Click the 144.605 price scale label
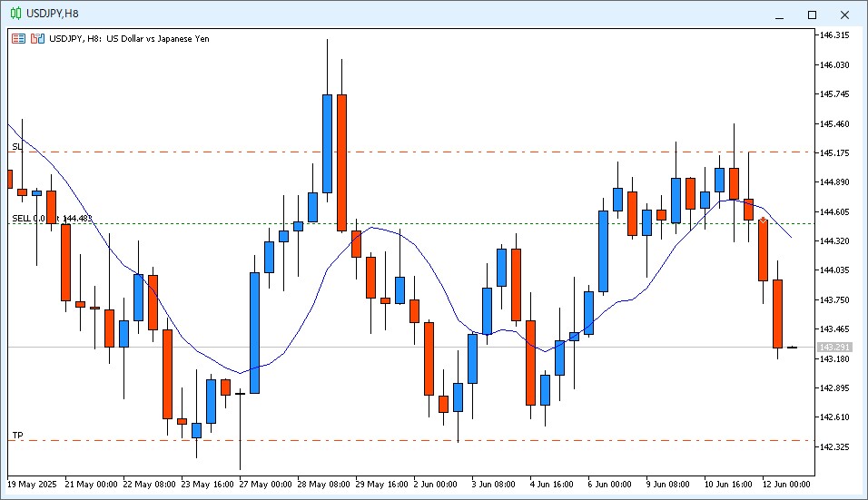 pos(834,211)
